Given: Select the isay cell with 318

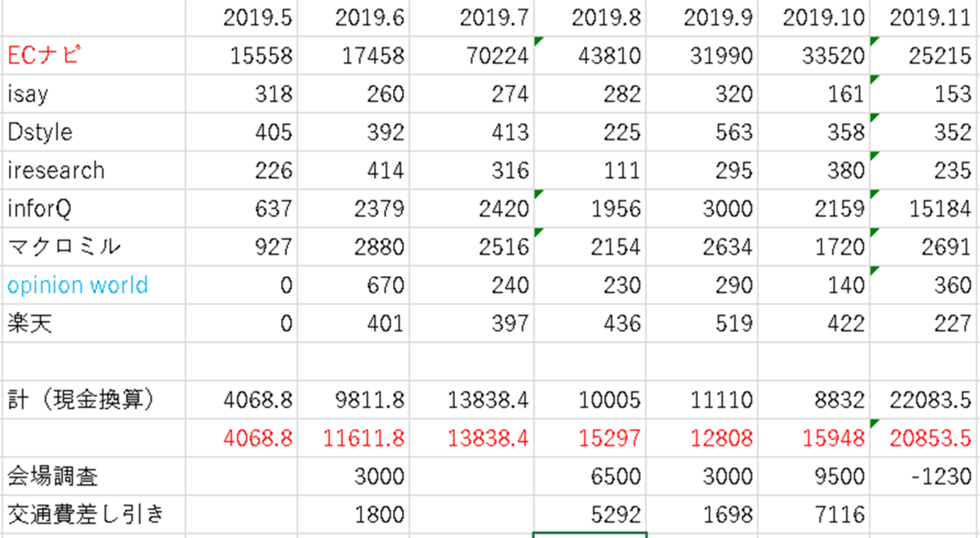Looking at the screenshot, I should [x=242, y=94].
